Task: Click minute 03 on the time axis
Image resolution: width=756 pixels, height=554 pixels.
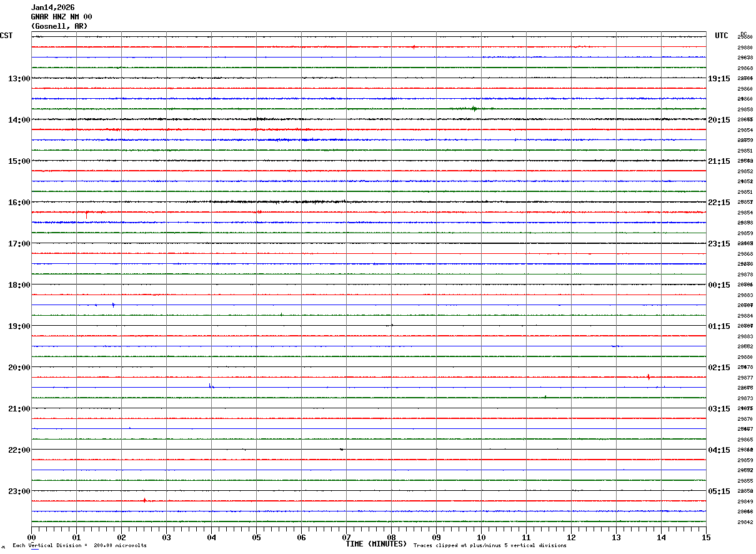Action: click(x=166, y=537)
